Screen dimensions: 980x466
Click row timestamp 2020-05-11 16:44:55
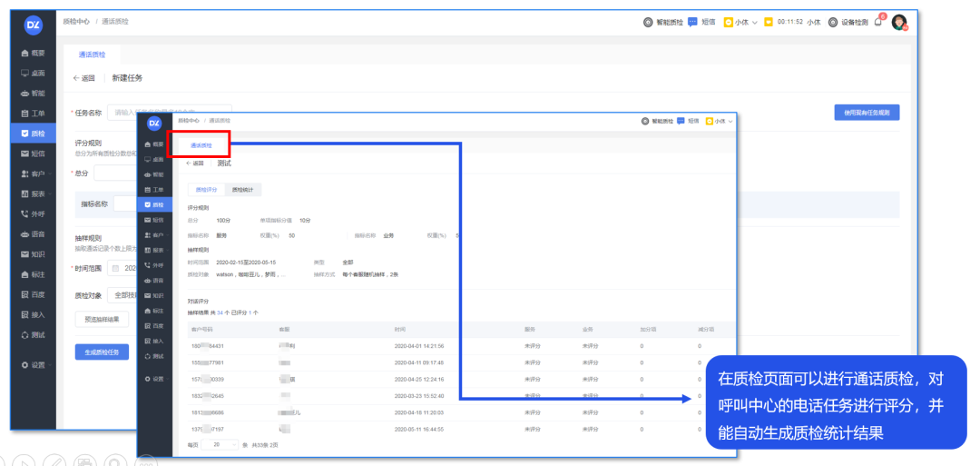tap(419, 429)
